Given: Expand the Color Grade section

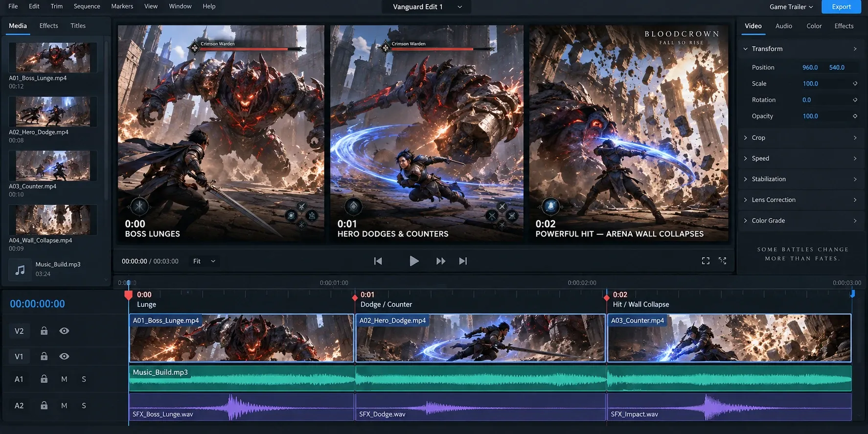Looking at the screenshot, I should [800, 221].
